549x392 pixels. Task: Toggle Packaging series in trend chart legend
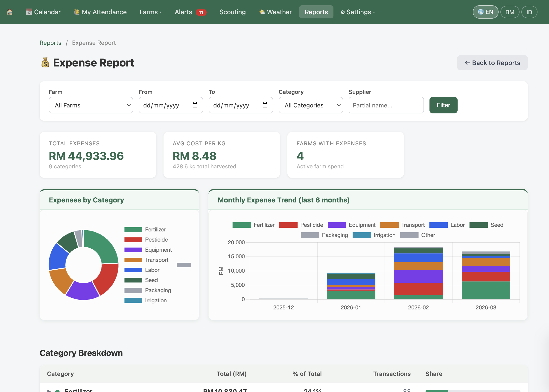324,235
